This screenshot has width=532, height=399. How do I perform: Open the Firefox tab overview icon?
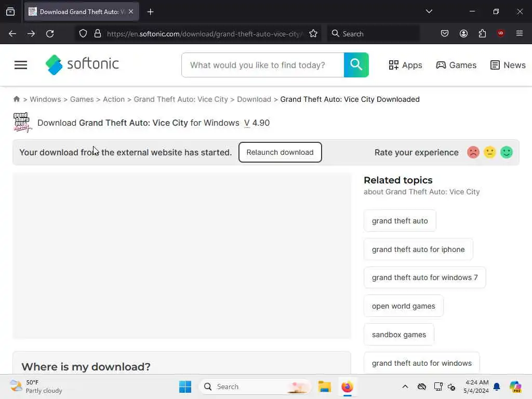pyautogui.click(x=10, y=12)
